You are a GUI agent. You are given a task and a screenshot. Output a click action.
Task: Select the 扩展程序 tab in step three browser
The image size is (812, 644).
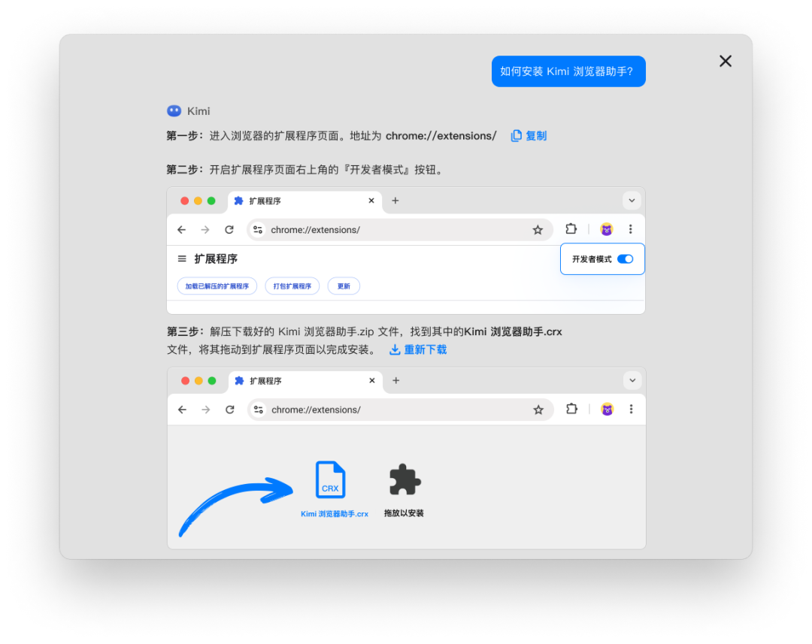(x=305, y=381)
